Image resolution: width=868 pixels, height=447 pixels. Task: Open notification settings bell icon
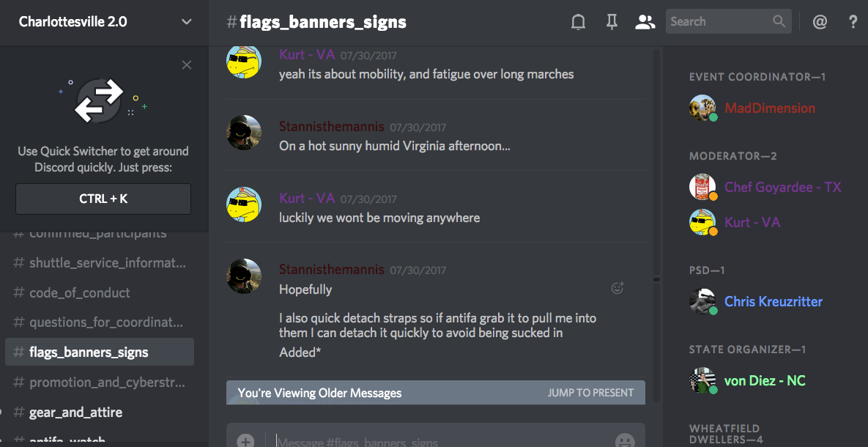click(x=578, y=21)
